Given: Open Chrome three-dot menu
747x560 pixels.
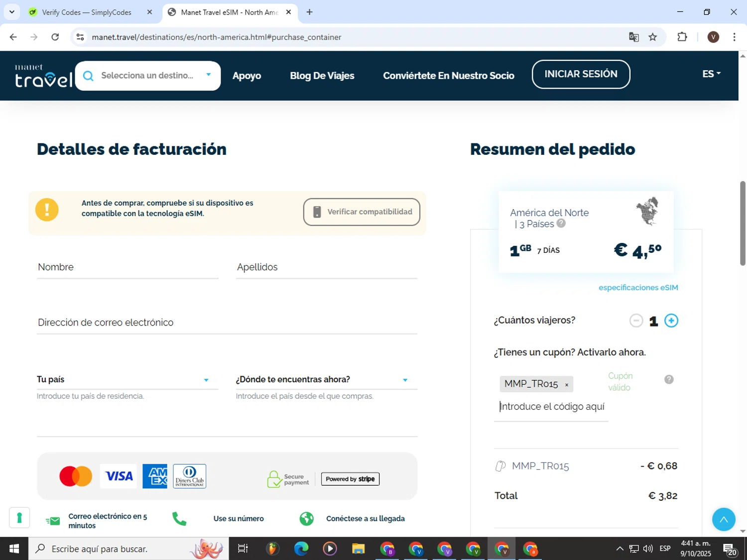Looking at the screenshot, I should click(x=734, y=37).
